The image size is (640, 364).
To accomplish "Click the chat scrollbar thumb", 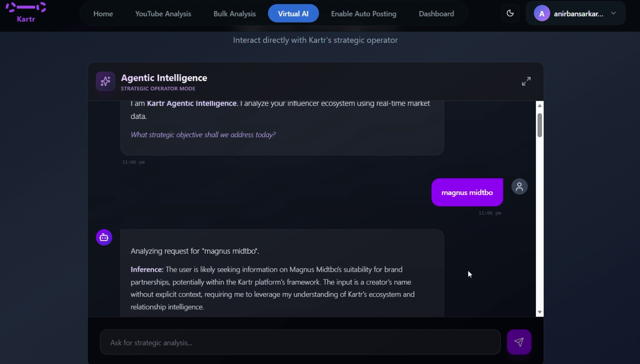I will [x=540, y=125].
